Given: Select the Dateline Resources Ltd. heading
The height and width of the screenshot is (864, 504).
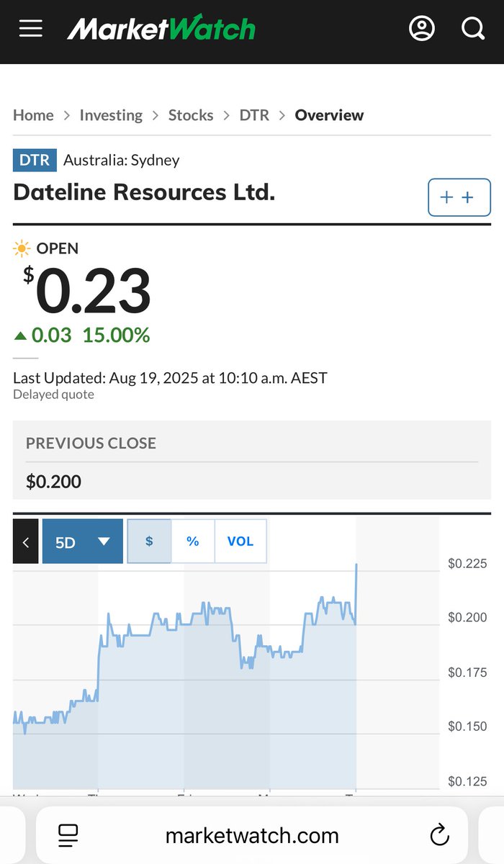Looking at the screenshot, I should [x=144, y=193].
